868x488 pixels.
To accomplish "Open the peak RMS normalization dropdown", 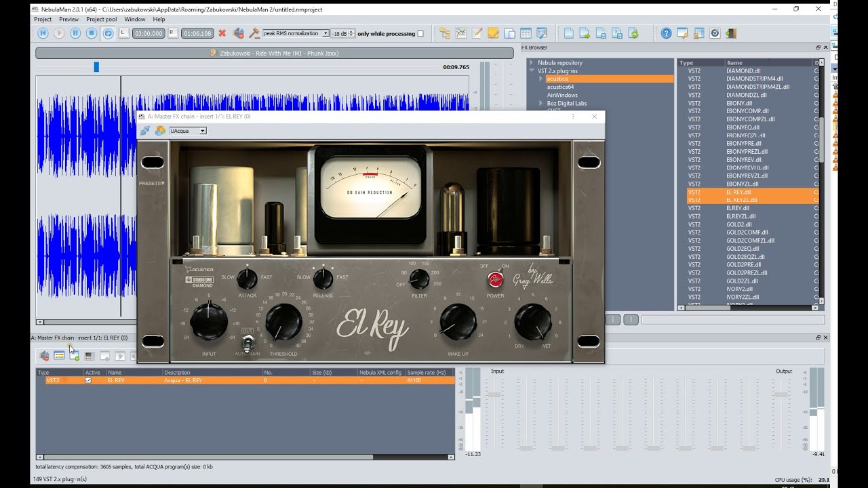I will pyautogui.click(x=296, y=33).
